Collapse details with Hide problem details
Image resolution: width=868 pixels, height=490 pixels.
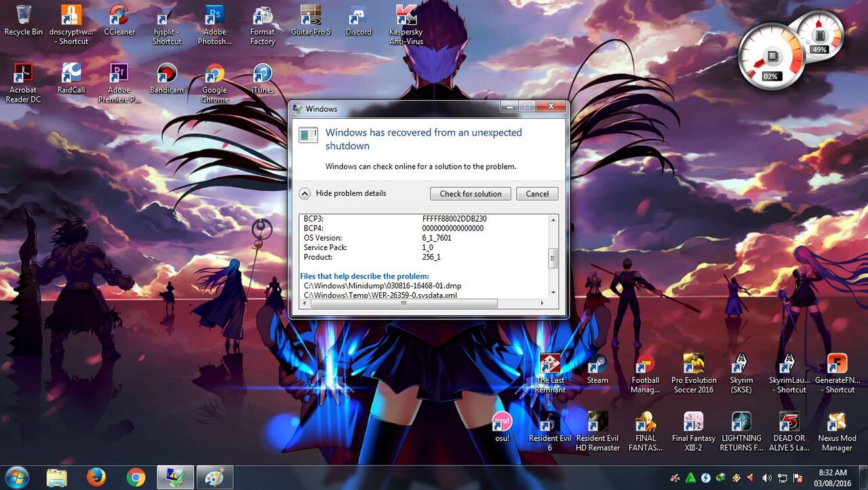click(343, 193)
